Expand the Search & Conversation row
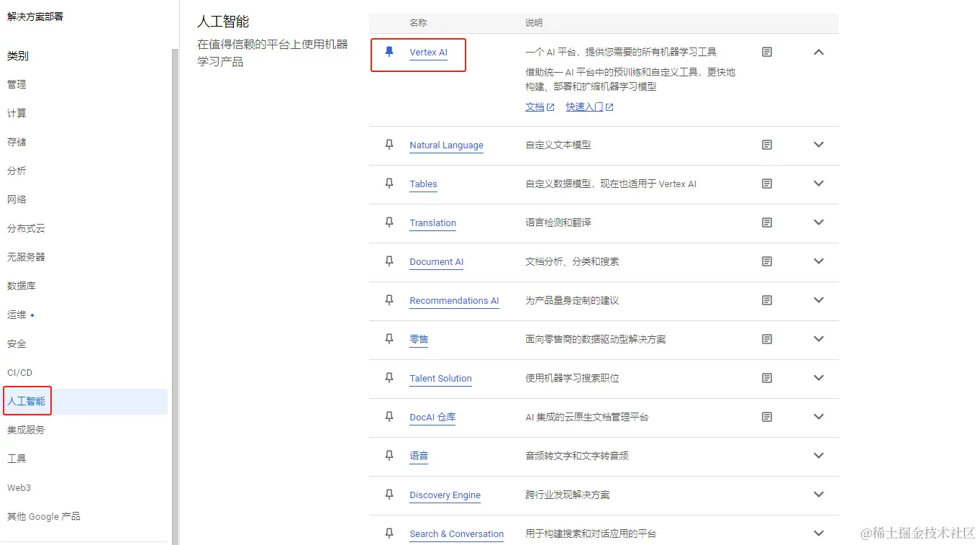This screenshot has width=980, height=545. 818,533
